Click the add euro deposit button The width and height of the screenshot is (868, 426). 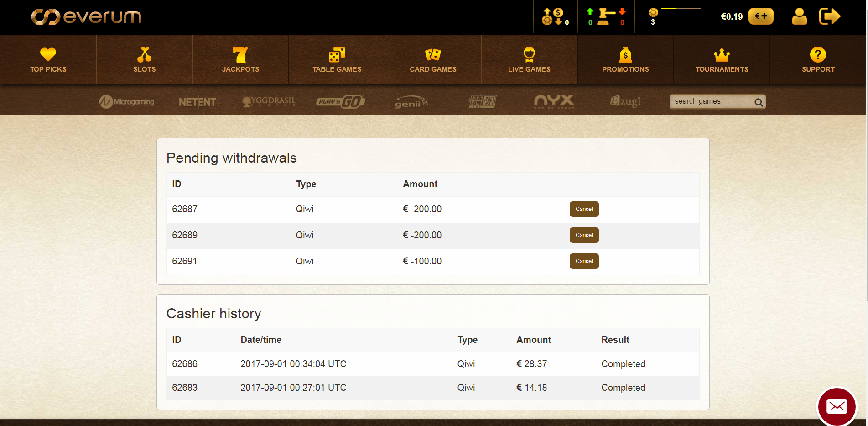(761, 16)
